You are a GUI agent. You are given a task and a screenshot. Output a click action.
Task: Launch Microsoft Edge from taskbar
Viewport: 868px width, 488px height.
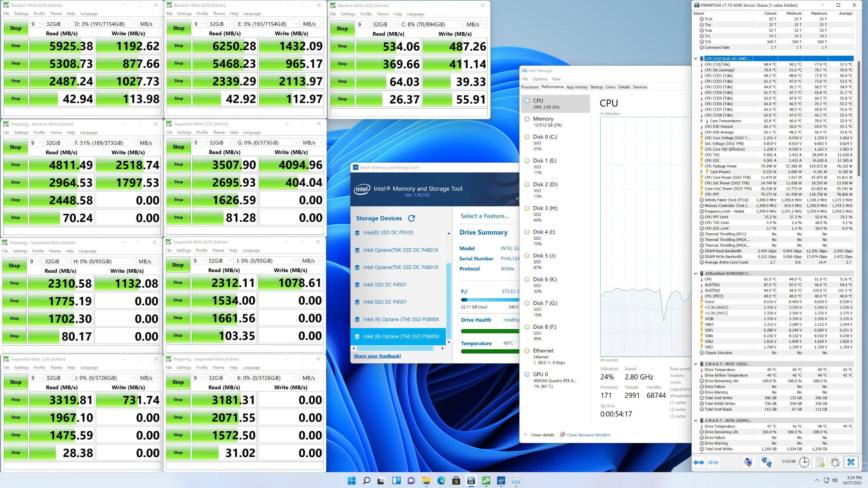click(441, 481)
